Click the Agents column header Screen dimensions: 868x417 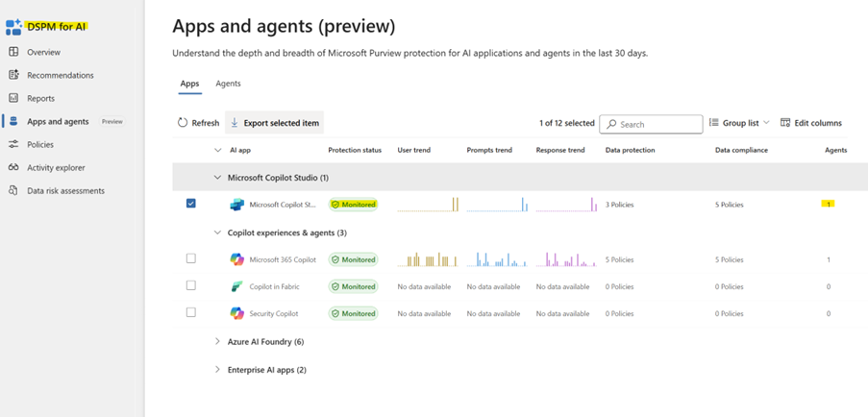tap(836, 151)
